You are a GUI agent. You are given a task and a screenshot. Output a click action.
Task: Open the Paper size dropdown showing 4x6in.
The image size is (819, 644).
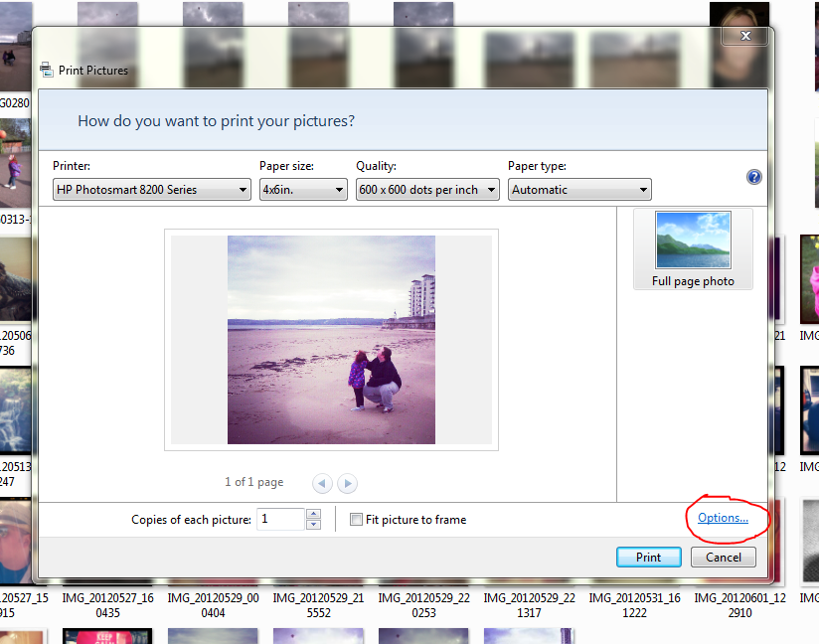(303, 190)
